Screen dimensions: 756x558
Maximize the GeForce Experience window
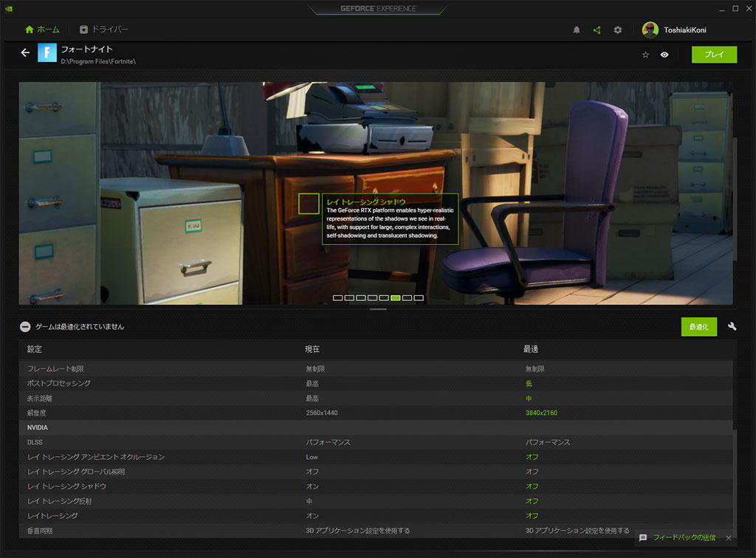click(735, 8)
